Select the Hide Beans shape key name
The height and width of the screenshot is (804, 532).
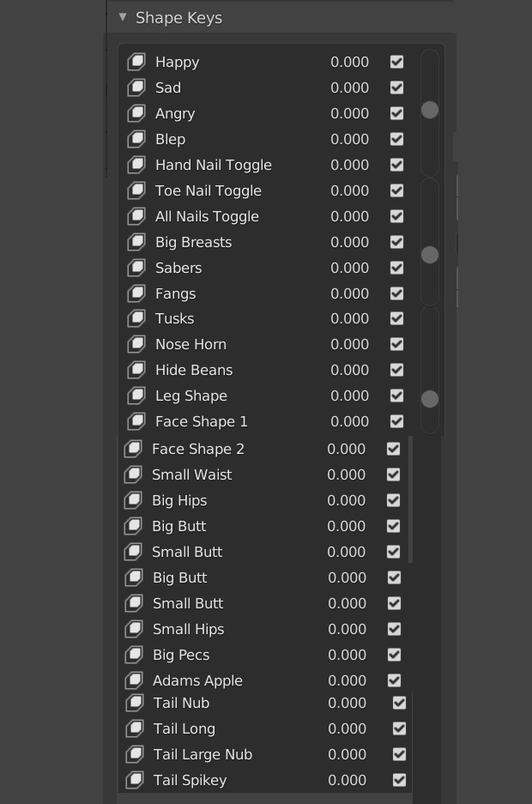coord(194,370)
